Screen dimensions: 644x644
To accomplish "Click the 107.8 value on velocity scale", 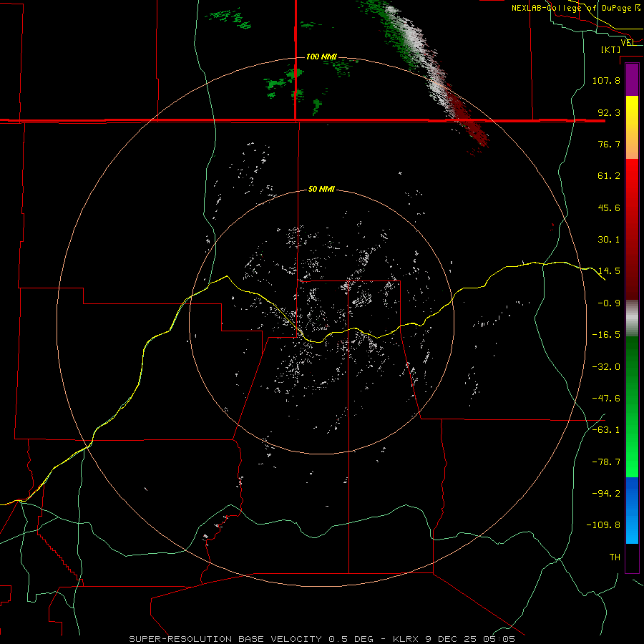I will [x=606, y=80].
